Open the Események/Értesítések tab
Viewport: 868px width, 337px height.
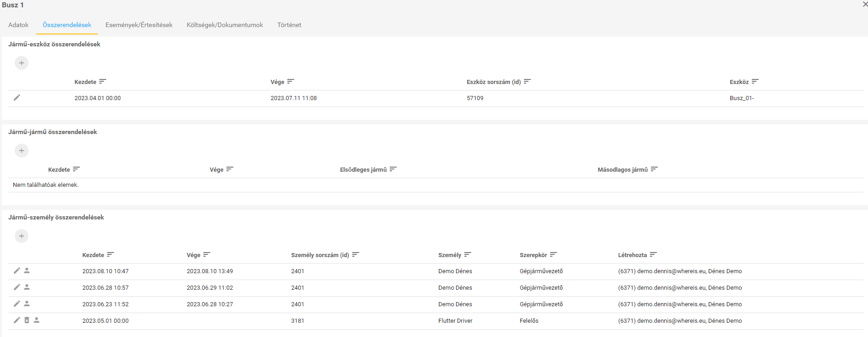tap(139, 25)
